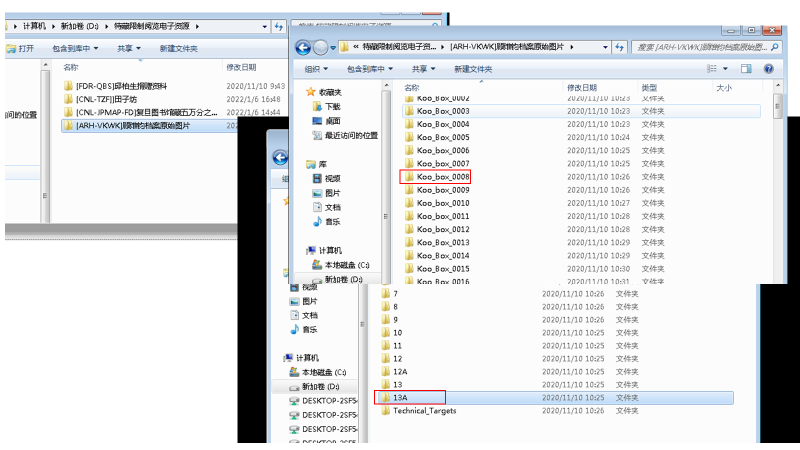Image resolution: width=800 pixels, height=450 pixels.
Task: Click the refresh button beside the front address bar
Action: [619, 47]
